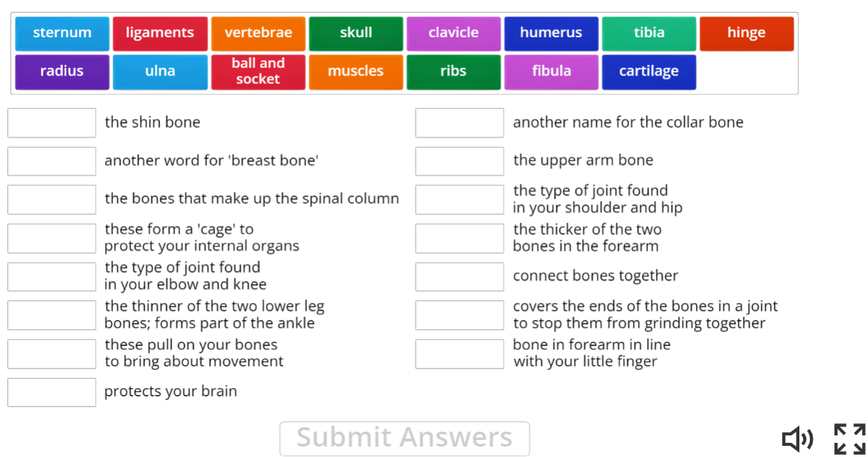Screen dimensions: 868x457
Task: Click the speaker icon to hear audio
Action: (x=798, y=439)
